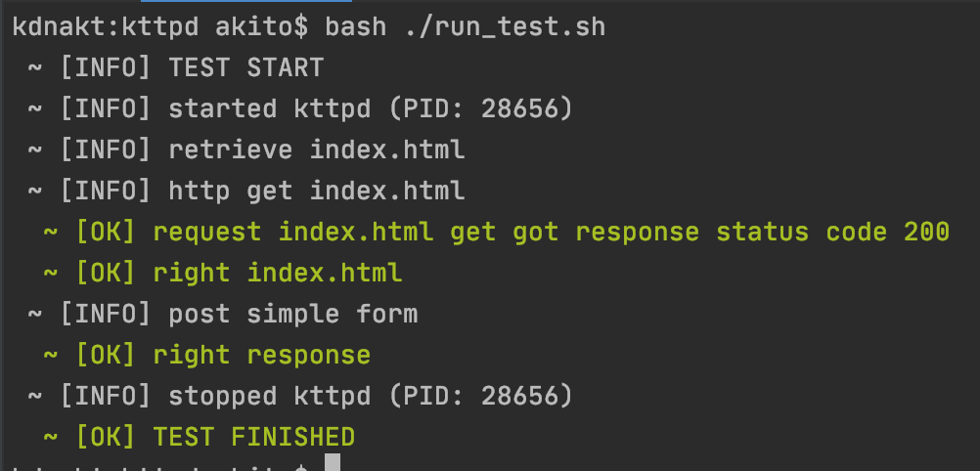
Task: Click the green right response line
Action: 207,355
